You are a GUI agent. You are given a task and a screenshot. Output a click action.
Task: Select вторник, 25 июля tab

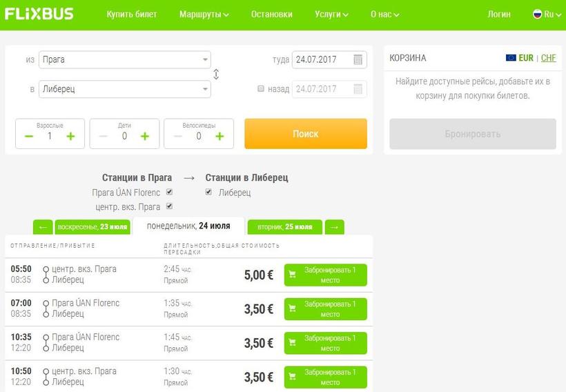tap(285, 227)
